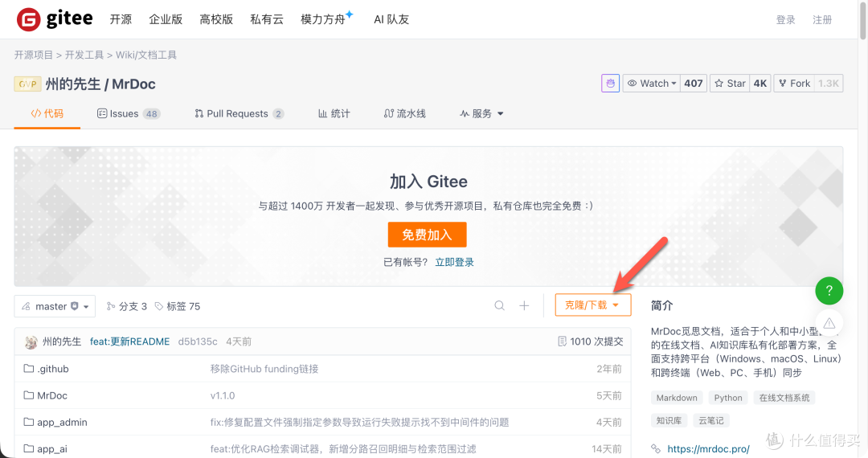Viewport: 868px width, 458px height.
Task: Click the MrDoc repository name in the title
Action: click(134, 84)
